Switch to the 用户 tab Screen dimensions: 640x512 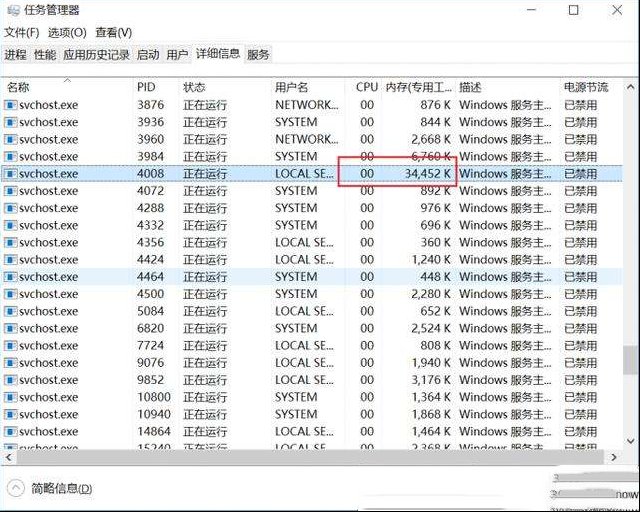pyautogui.click(x=177, y=54)
